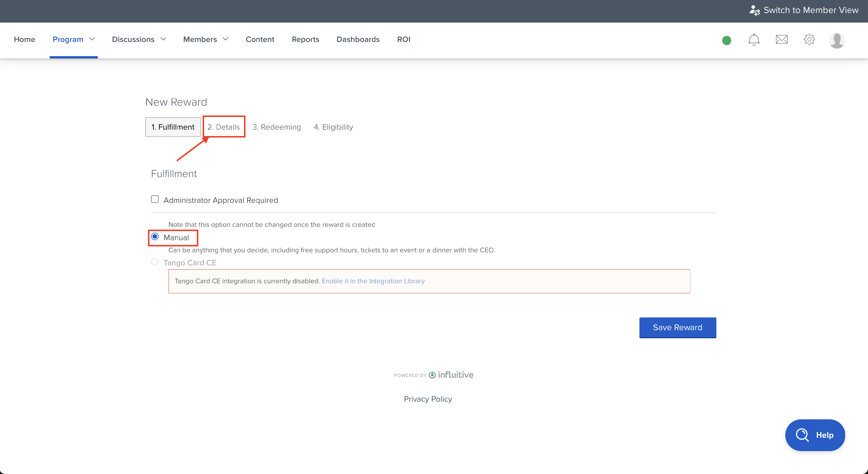Click the Help button label
The image size is (868, 474).
(825, 435)
